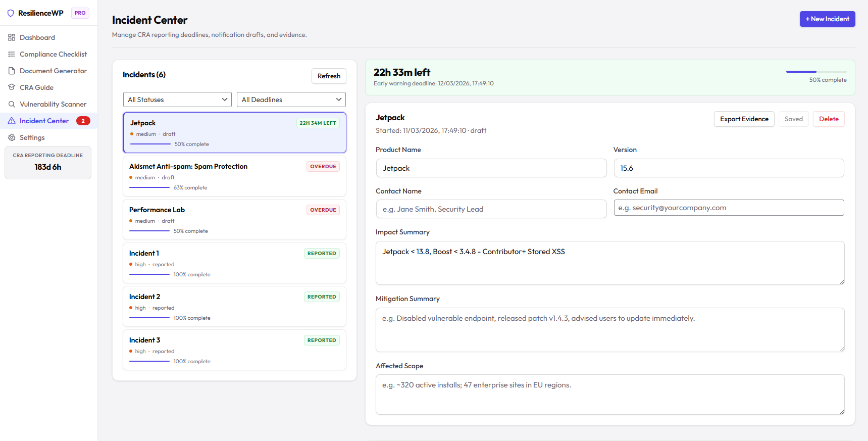The width and height of the screenshot is (868, 441).
Task: Delete the Jetpack incident
Action: click(828, 119)
